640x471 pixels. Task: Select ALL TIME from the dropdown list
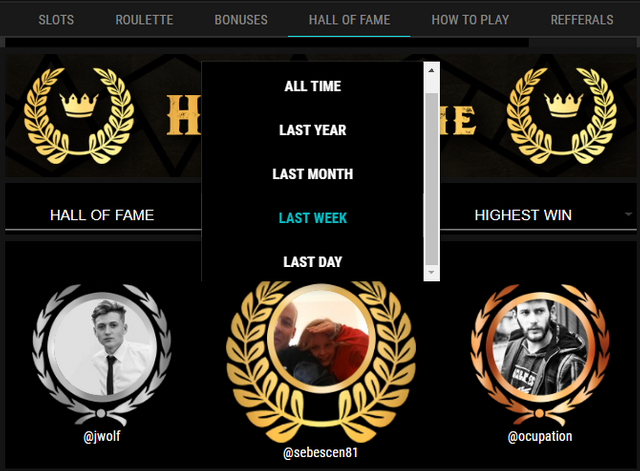point(313,86)
